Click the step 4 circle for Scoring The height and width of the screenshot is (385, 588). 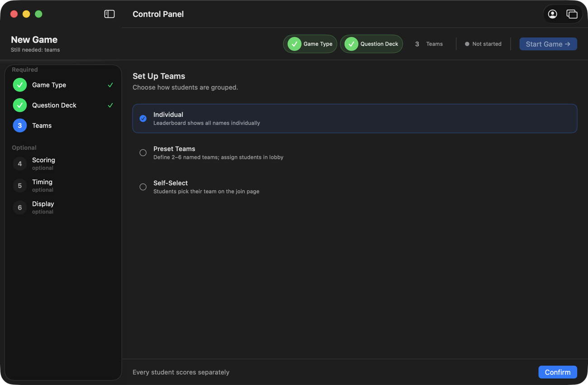[x=20, y=164]
